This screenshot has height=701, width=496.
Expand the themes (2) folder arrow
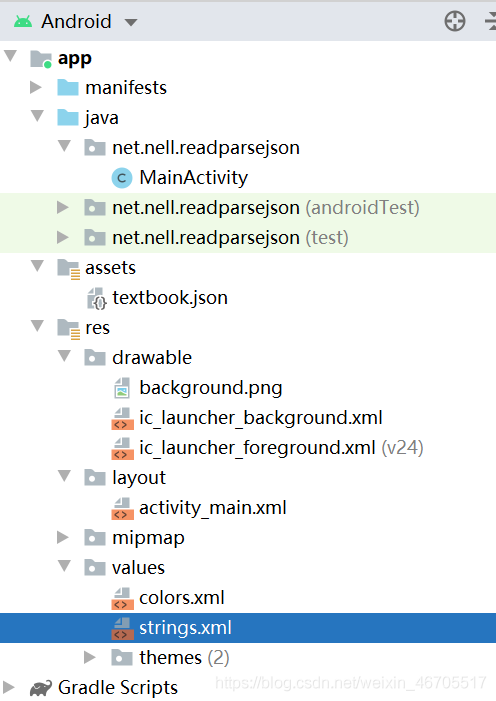coord(89,657)
